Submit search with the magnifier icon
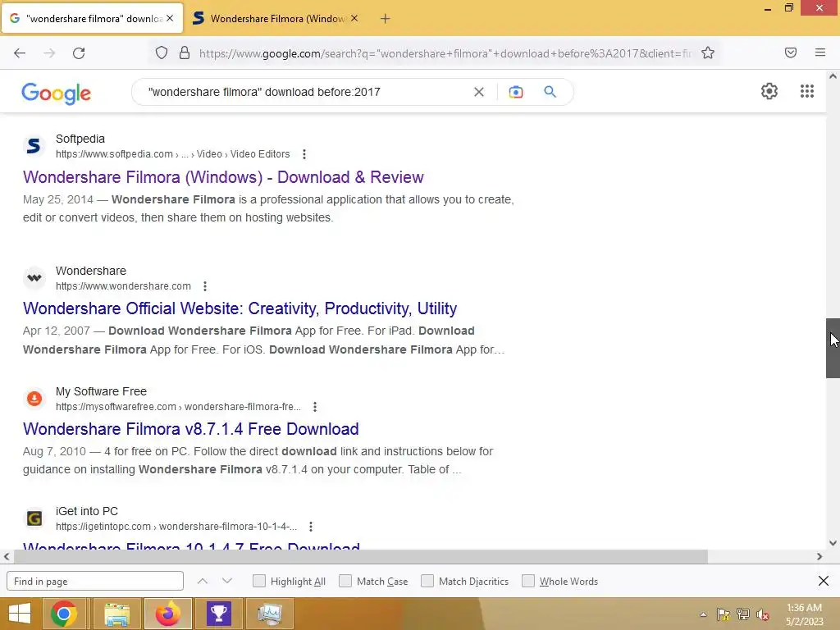Image resolution: width=840 pixels, height=630 pixels. click(x=550, y=92)
